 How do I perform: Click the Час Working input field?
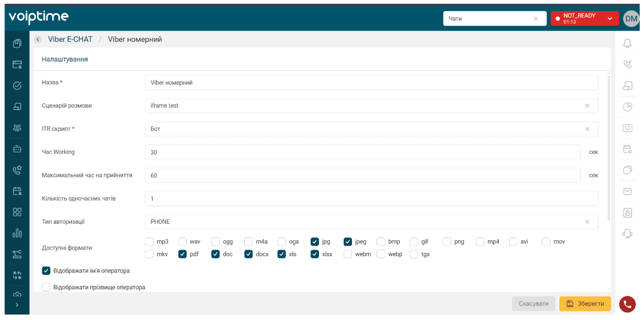coord(363,152)
